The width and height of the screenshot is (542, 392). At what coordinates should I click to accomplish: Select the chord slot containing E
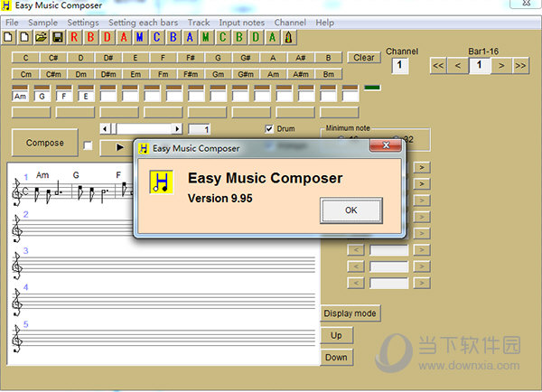point(86,97)
